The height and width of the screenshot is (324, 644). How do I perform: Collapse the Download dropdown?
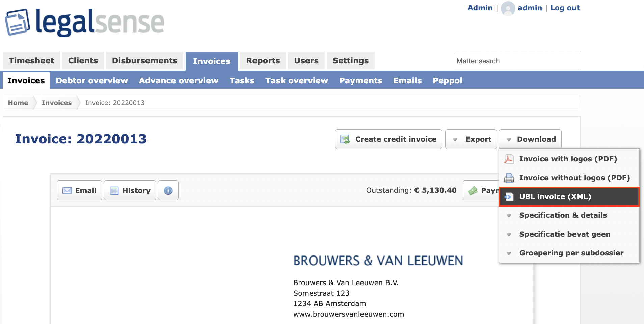(x=530, y=139)
